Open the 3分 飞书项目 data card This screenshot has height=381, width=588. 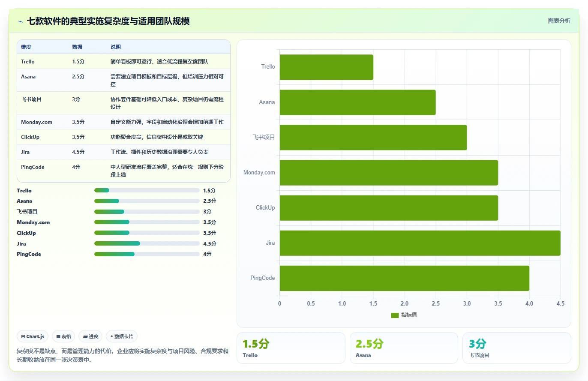point(517,348)
